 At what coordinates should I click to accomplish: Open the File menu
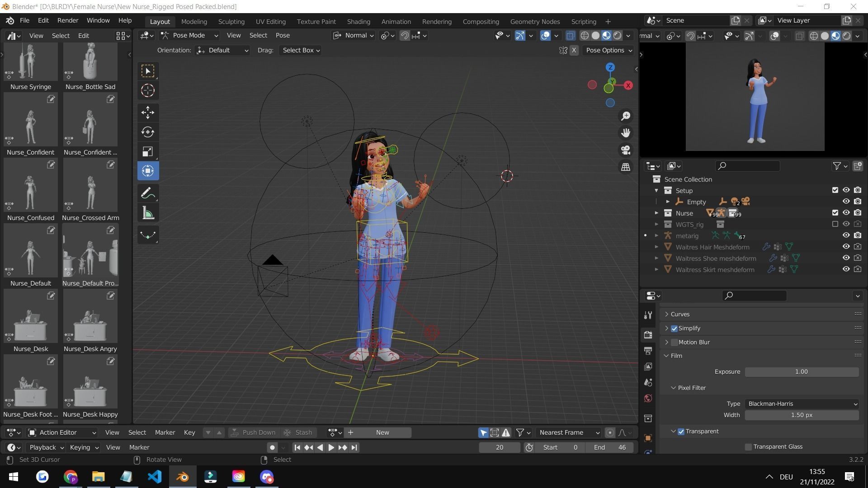pos(24,20)
